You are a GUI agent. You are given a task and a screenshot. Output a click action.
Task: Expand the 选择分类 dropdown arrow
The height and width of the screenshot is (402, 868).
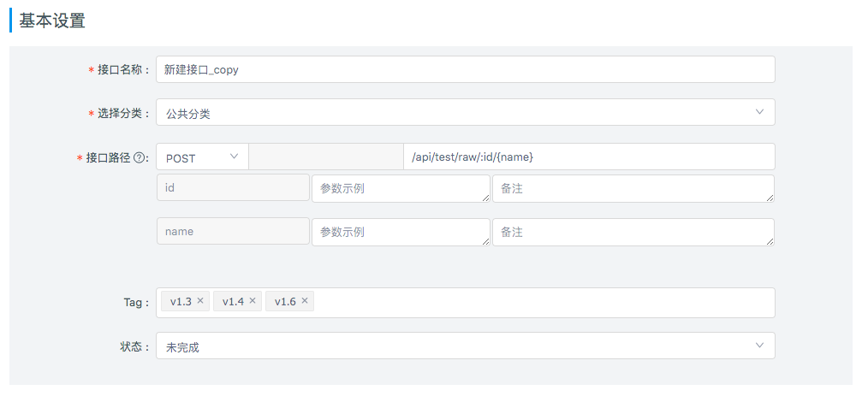coord(759,112)
